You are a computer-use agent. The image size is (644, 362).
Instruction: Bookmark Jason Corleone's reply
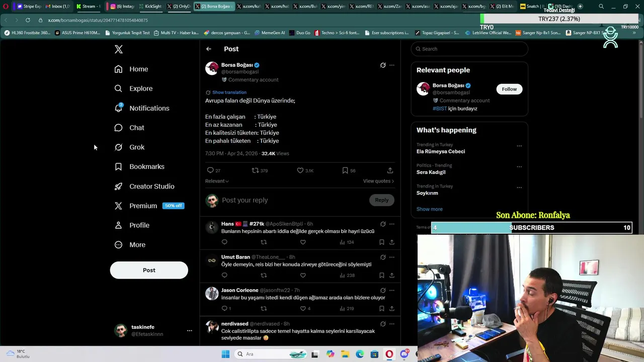[x=382, y=309]
